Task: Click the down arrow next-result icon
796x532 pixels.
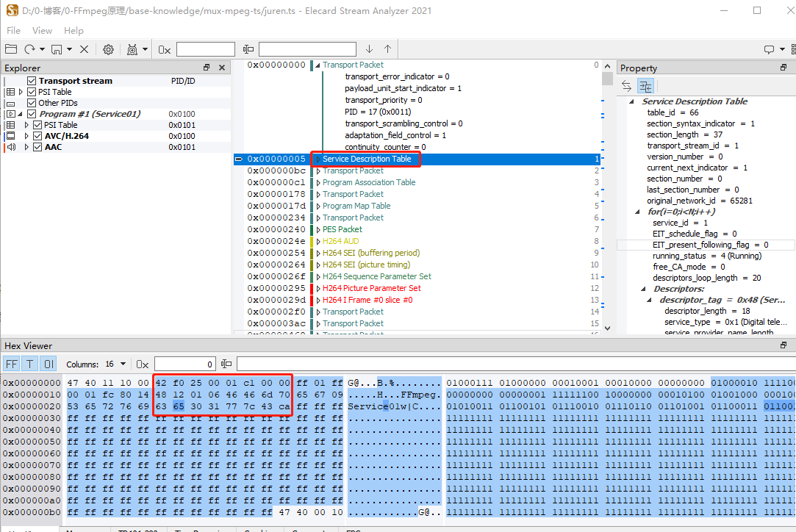Action: coord(370,49)
